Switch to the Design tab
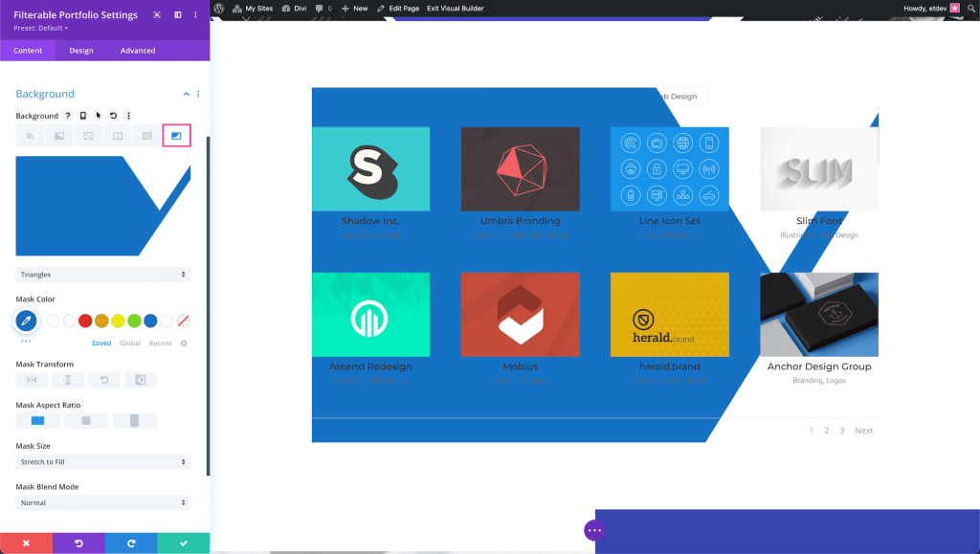This screenshot has width=980, height=554. click(x=80, y=50)
